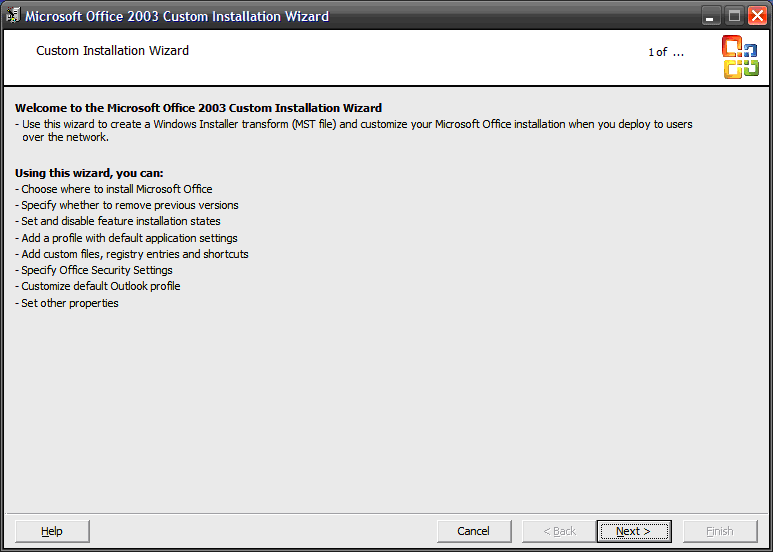The height and width of the screenshot is (552, 773).
Task: Click the installer icon in the title bar
Action: tap(13, 16)
